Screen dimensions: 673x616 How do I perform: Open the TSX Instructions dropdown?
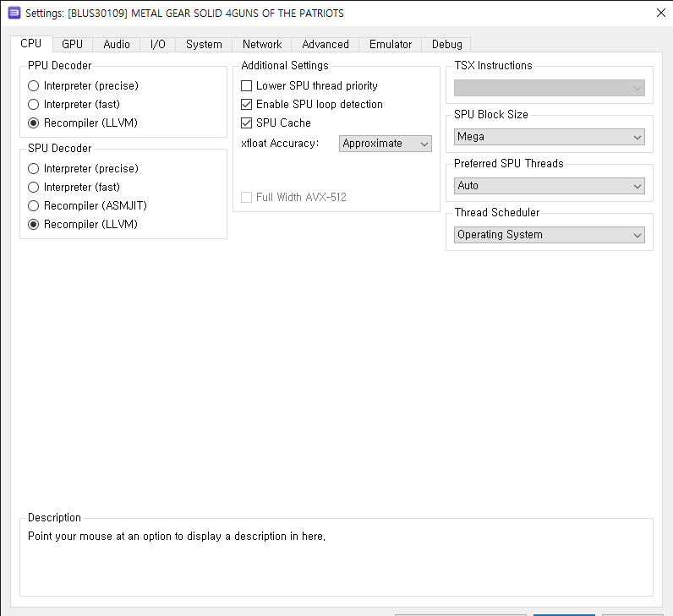pyautogui.click(x=549, y=88)
